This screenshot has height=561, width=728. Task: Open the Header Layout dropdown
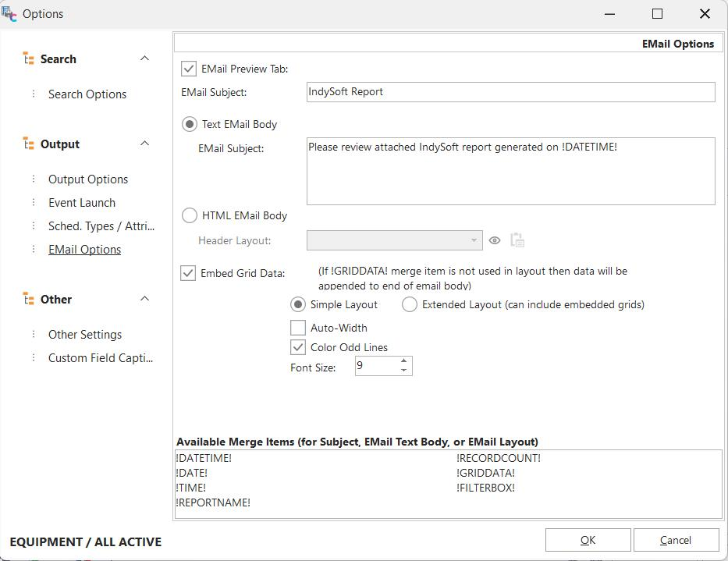473,240
